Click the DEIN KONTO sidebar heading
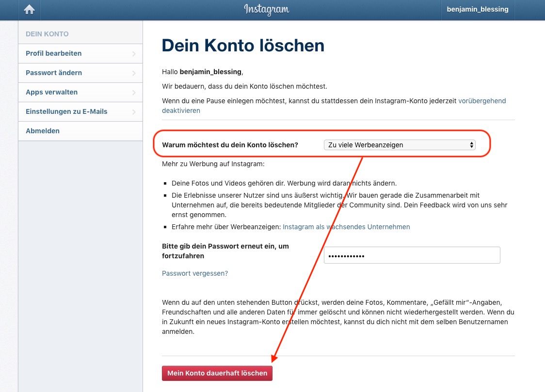The image size is (545, 392). coord(47,34)
